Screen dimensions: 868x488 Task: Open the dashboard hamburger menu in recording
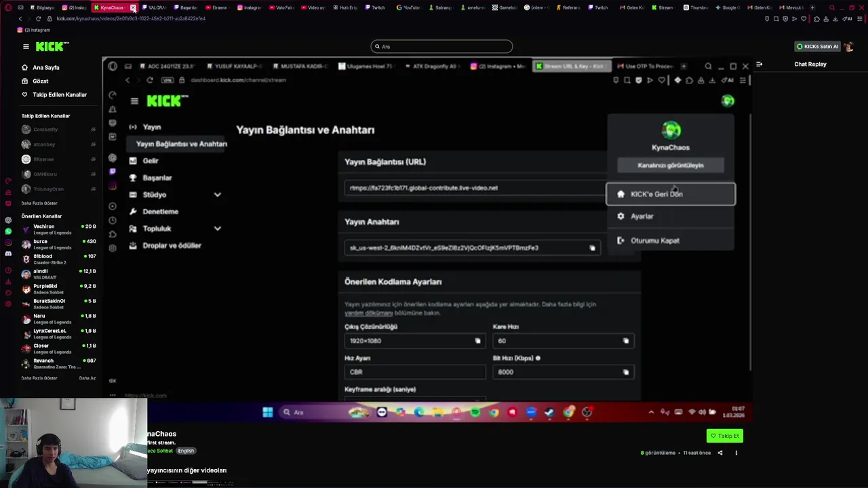(x=134, y=101)
